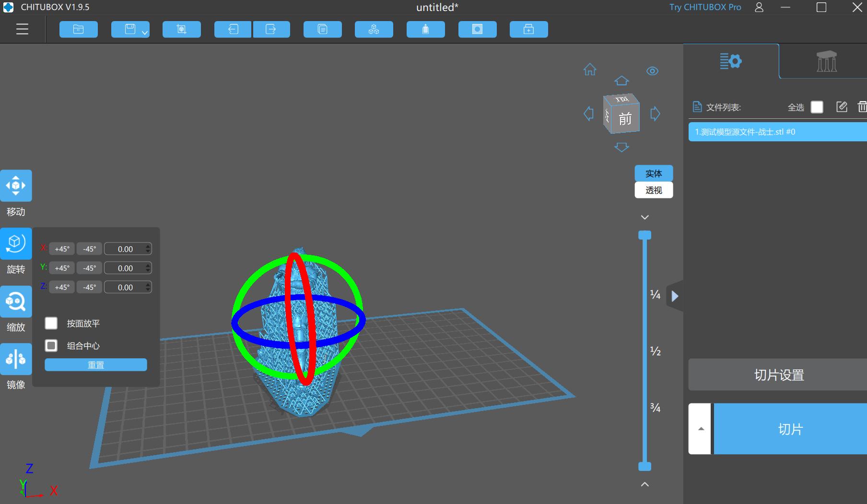Click the auto-layout cubes toolbar icon
Image resolution: width=867 pixels, height=504 pixels.
click(x=374, y=29)
